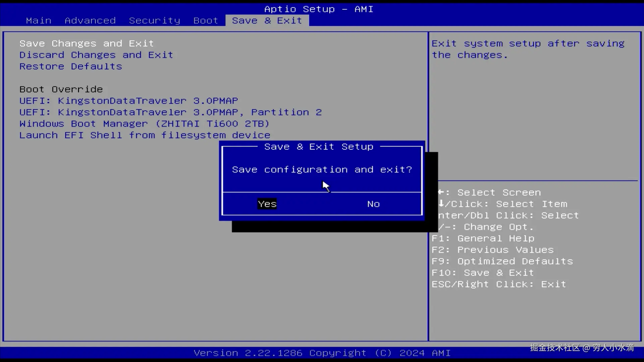Image resolution: width=644 pixels, height=362 pixels.
Task: Go to the Security tab
Action: point(154,20)
